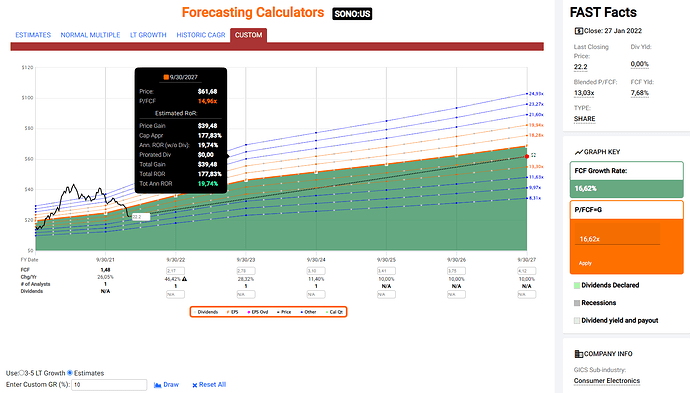Click the SONO:US ticker badge

pos(352,14)
